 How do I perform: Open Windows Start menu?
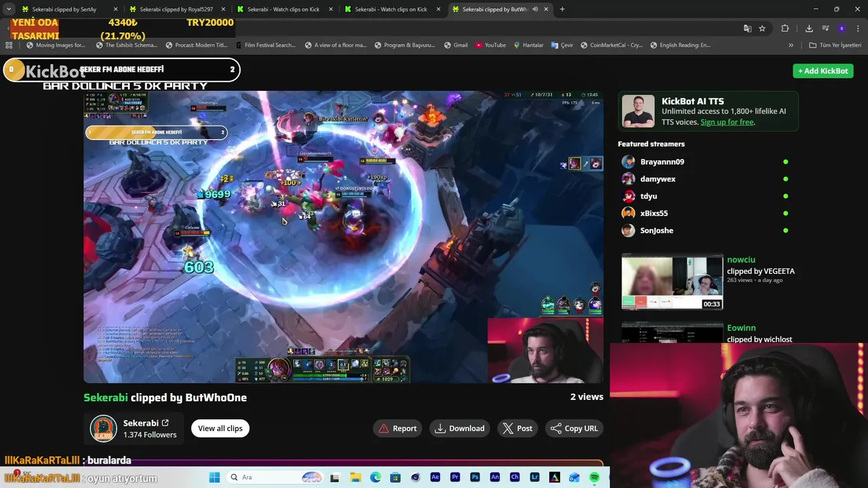[214, 477]
